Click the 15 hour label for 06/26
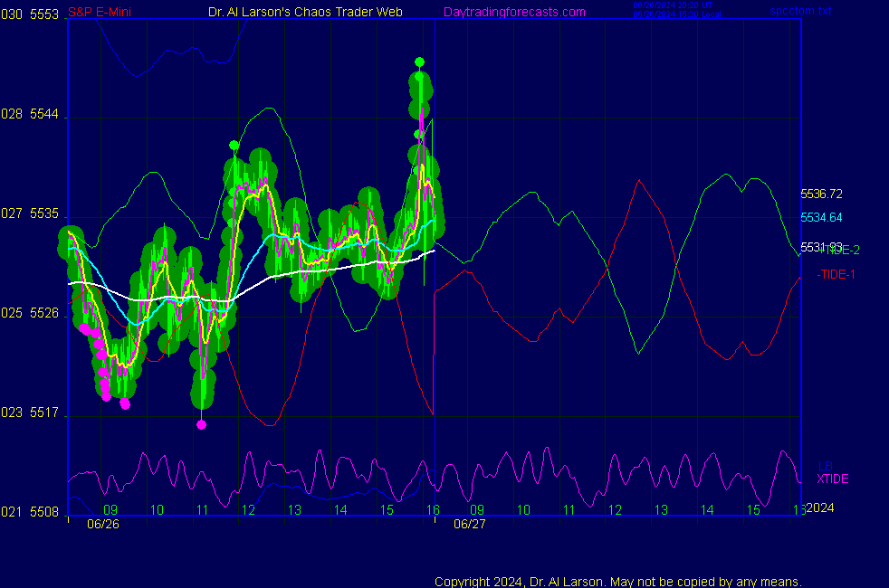This screenshot has height=588, width=889. pos(387,510)
